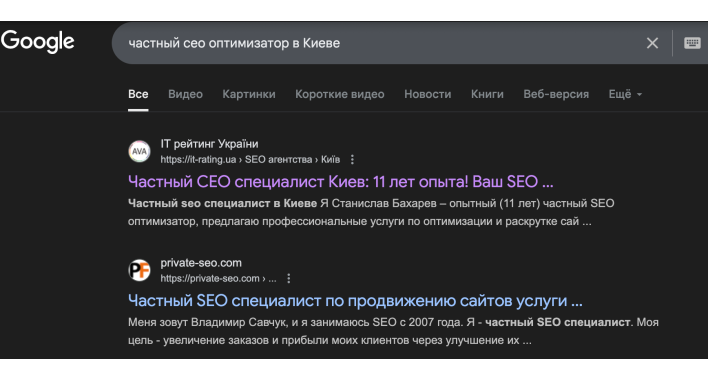The width and height of the screenshot is (708, 380).
Task: Click the it-rating.ua breadcrumb URL
Action: (250, 159)
